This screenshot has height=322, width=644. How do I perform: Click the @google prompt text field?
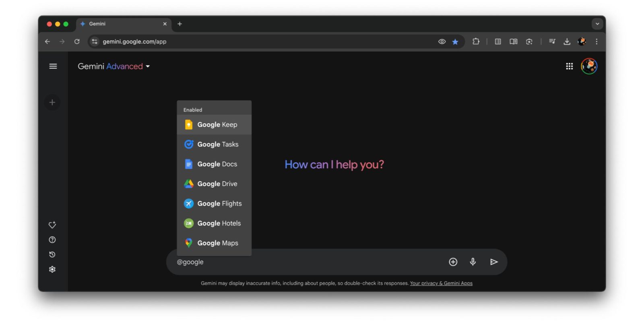306,262
